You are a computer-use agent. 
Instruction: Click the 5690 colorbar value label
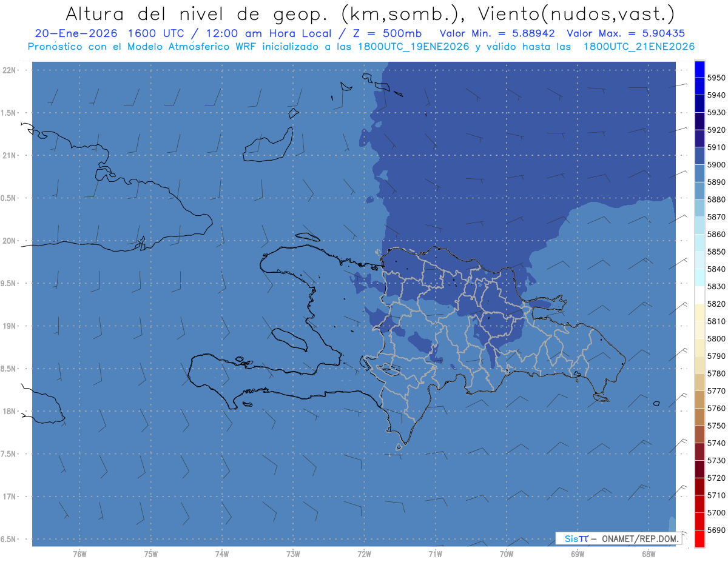(x=716, y=530)
